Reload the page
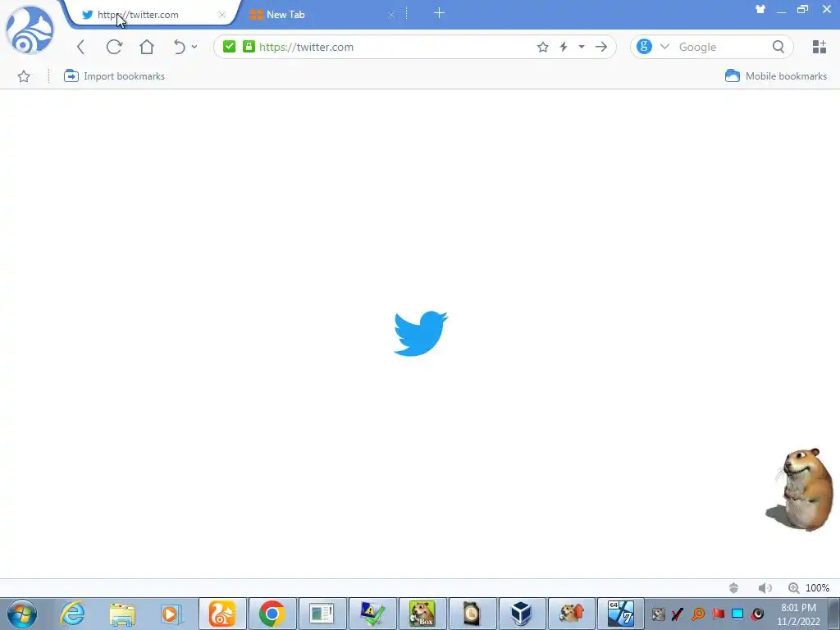The height and width of the screenshot is (630, 840). (x=114, y=47)
